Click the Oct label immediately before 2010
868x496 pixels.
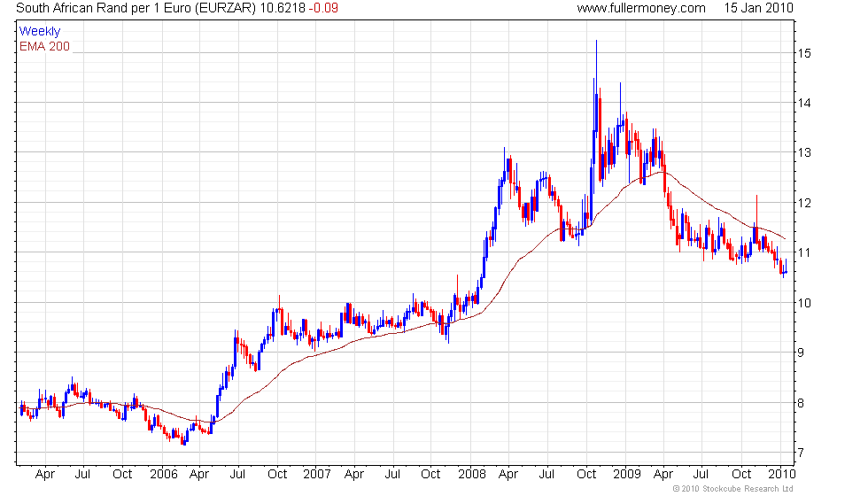742,475
